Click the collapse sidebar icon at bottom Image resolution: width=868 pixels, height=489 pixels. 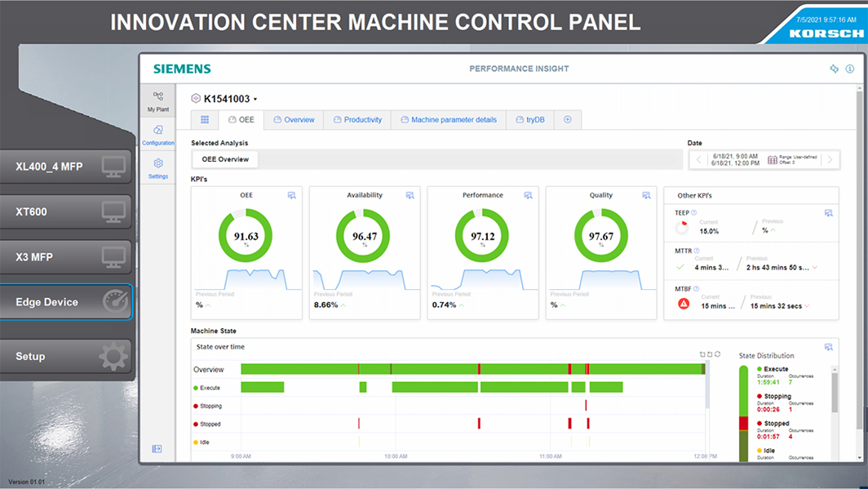[157, 448]
